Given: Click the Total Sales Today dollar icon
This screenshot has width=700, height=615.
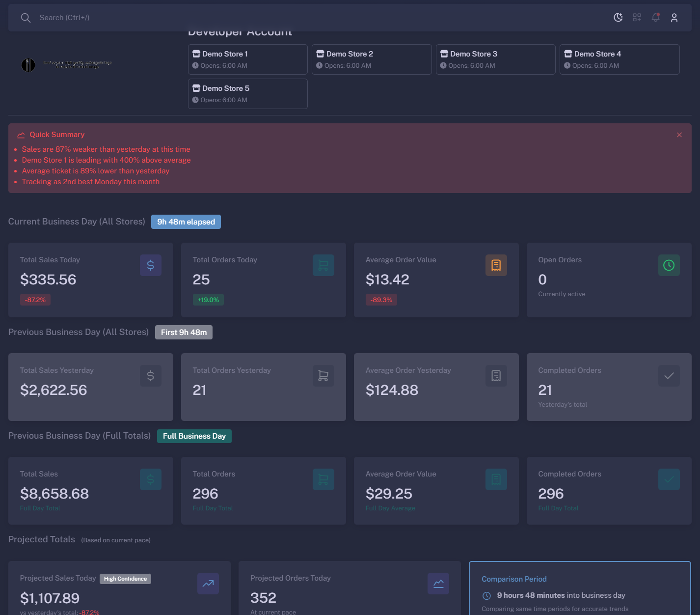Looking at the screenshot, I should (151, 265).
